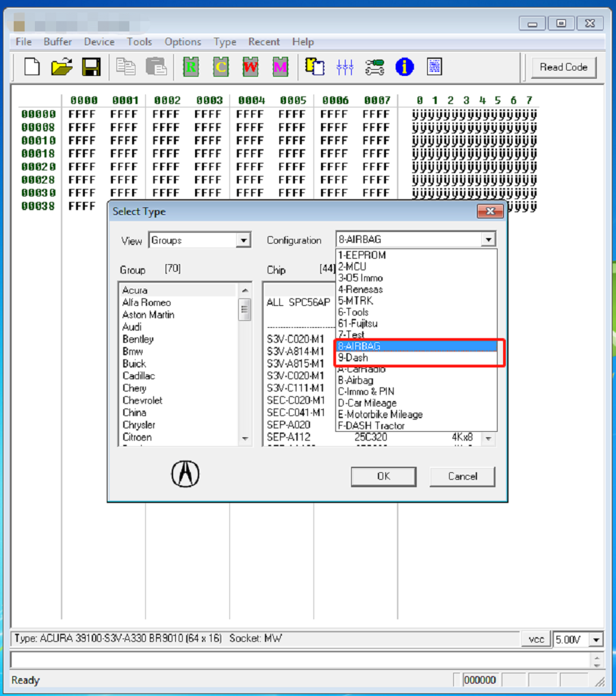Image resolution: width=616 pixels, height=696 pixels.
Task: Open the File menu
Action: pos(23,42)
